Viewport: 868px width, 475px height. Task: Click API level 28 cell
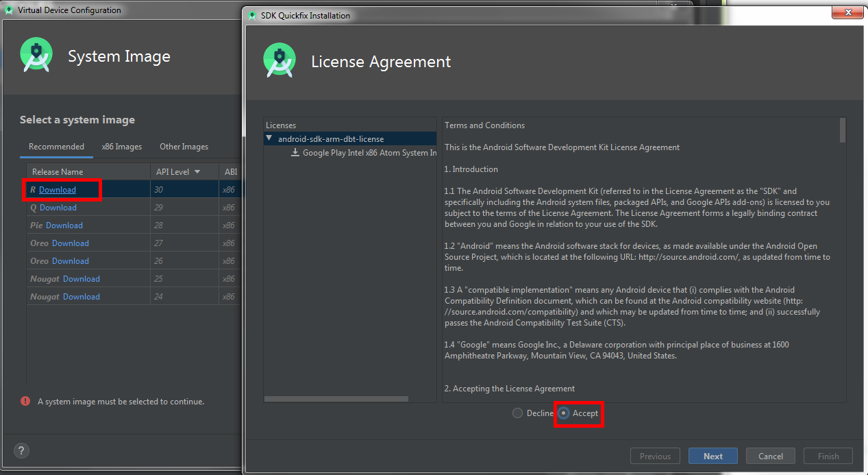click(184, 225)
